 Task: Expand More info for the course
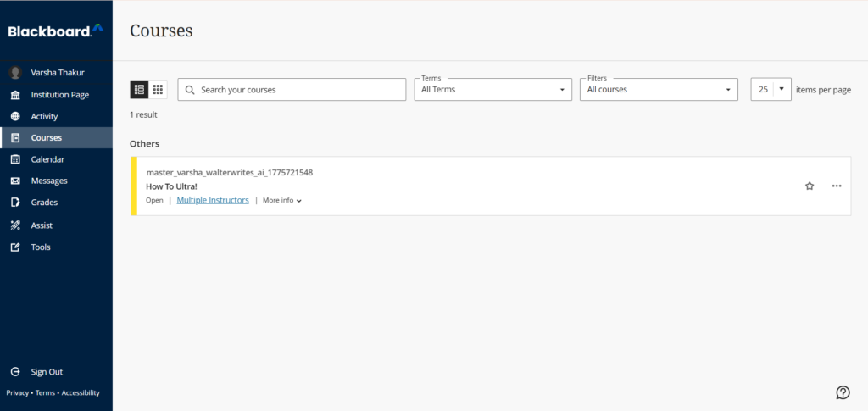281,200
